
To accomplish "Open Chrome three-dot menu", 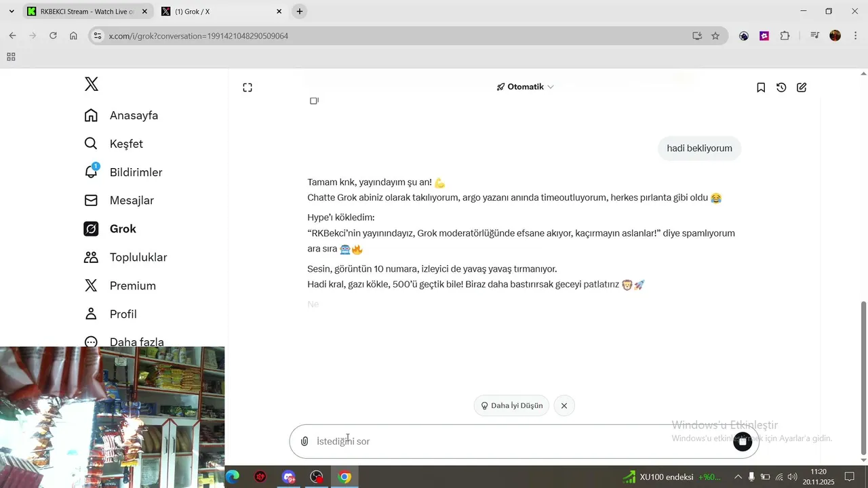I will (x=855, y=36).
